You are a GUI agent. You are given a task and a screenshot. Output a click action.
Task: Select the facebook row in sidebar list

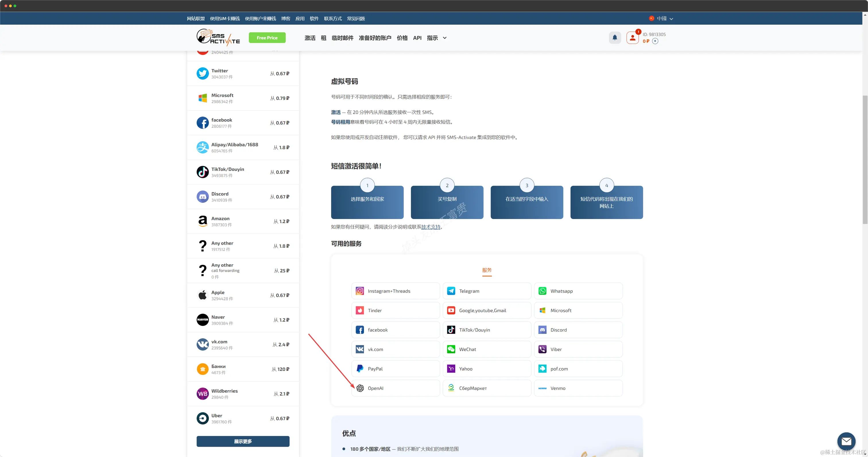243,123
